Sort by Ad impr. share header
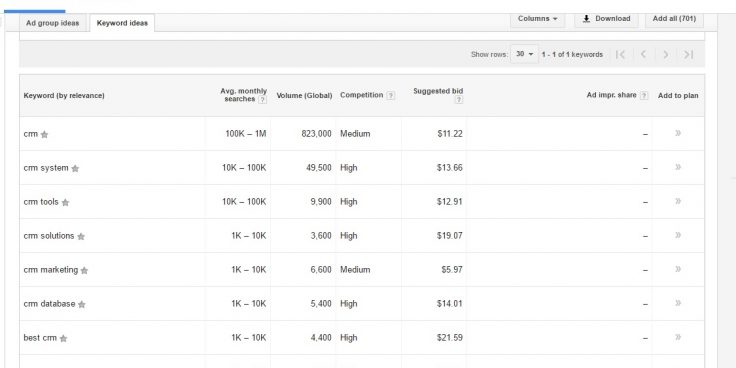 click(611, 95)
